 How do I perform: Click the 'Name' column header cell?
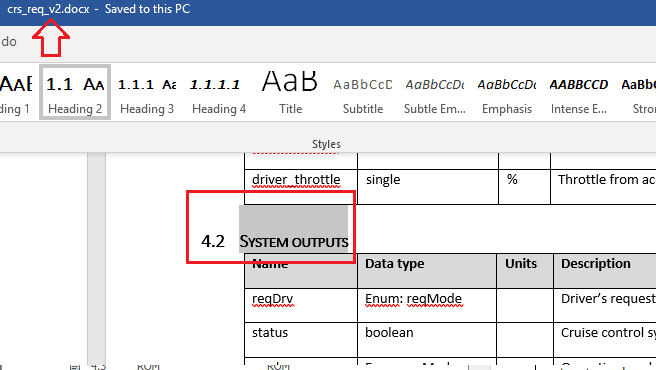pyautogui.click(x=301, y=270)
